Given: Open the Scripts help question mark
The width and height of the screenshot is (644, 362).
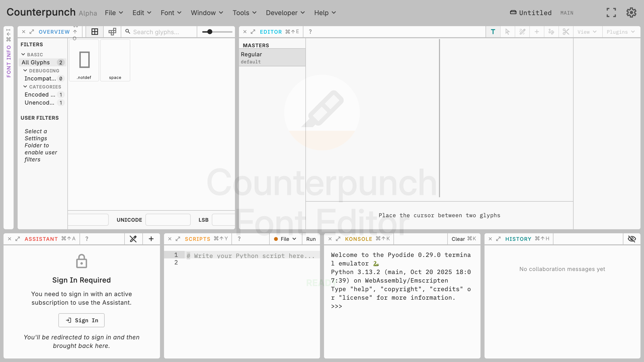Looking at the screenshot, I should 239,239.
